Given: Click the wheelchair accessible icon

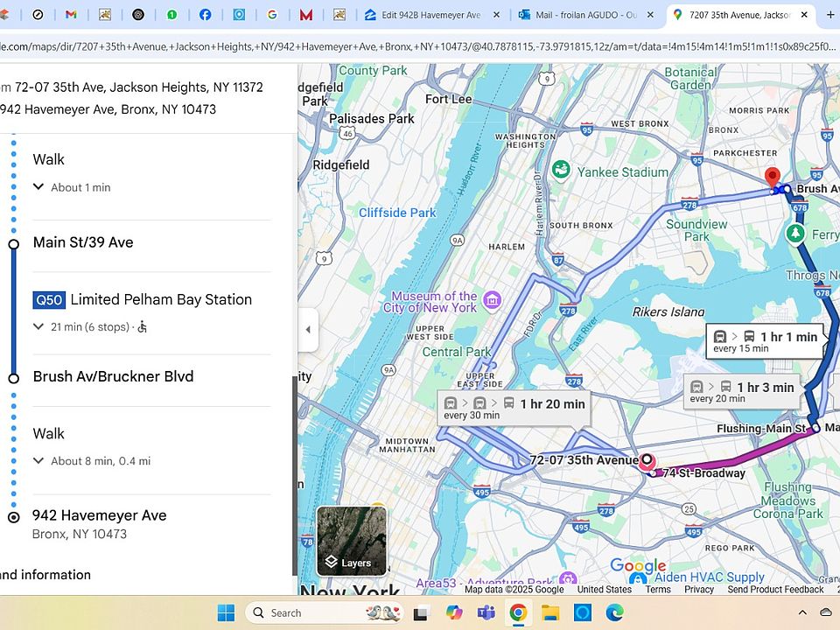Looking at the screenshot, I should tap(143, 326).
